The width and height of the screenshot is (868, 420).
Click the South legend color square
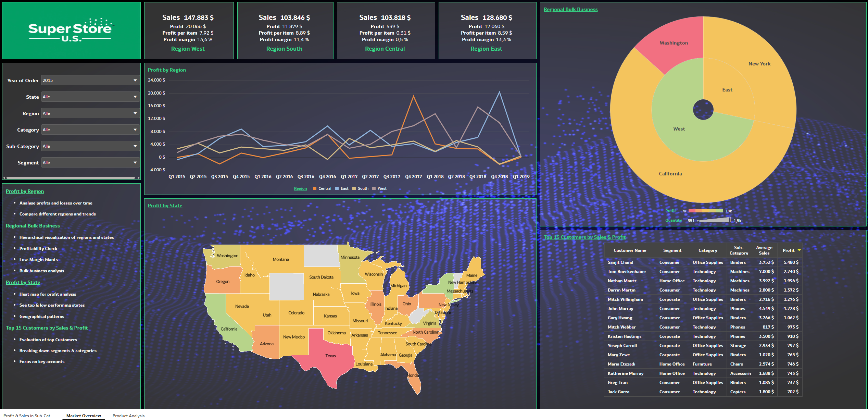354,189
